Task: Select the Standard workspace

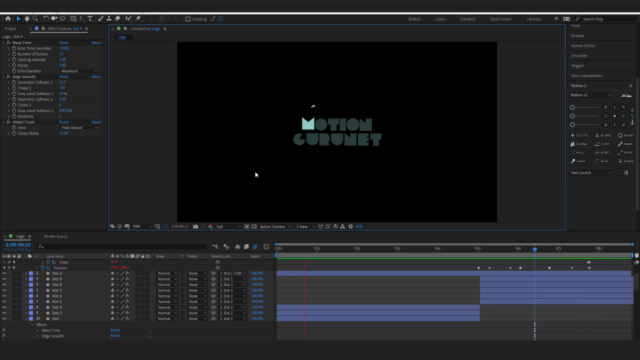Action: coord(467,19)
